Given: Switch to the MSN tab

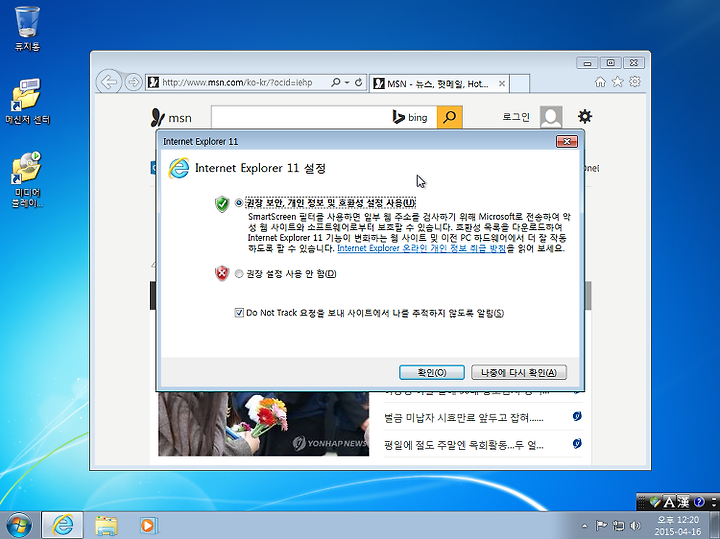Looking at the screenshot, I should pyautogui.click(x=439, y=84).
